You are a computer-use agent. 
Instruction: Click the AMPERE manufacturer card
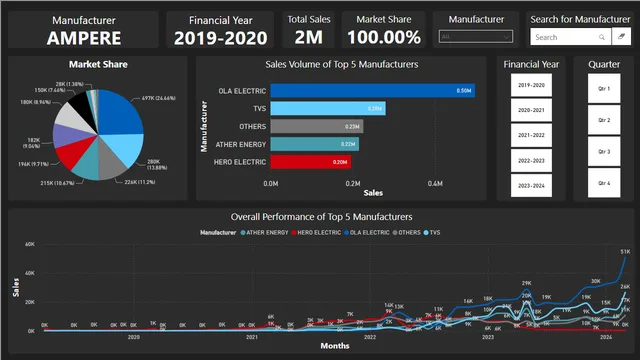(x=83, y=29)
